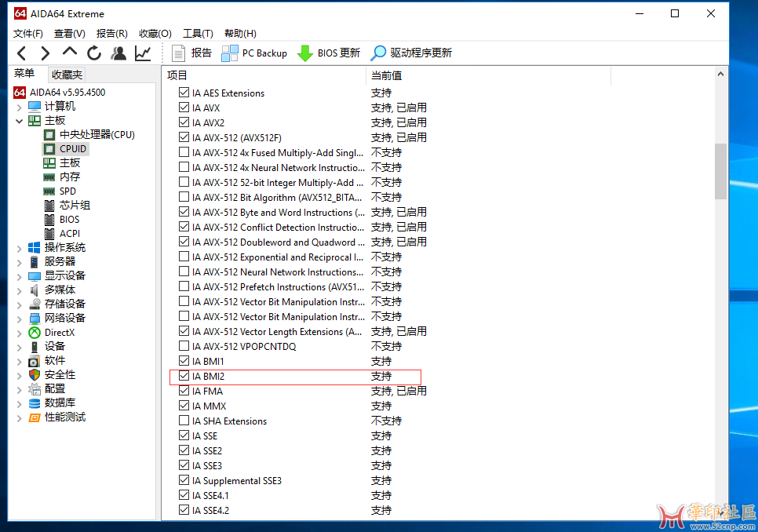Toggle the IA AVX2 checkbox

pos(184,122)
